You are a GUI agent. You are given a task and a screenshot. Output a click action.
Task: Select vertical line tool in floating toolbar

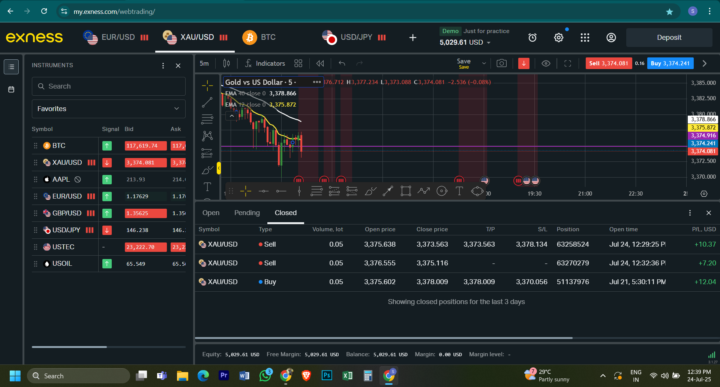299,191
